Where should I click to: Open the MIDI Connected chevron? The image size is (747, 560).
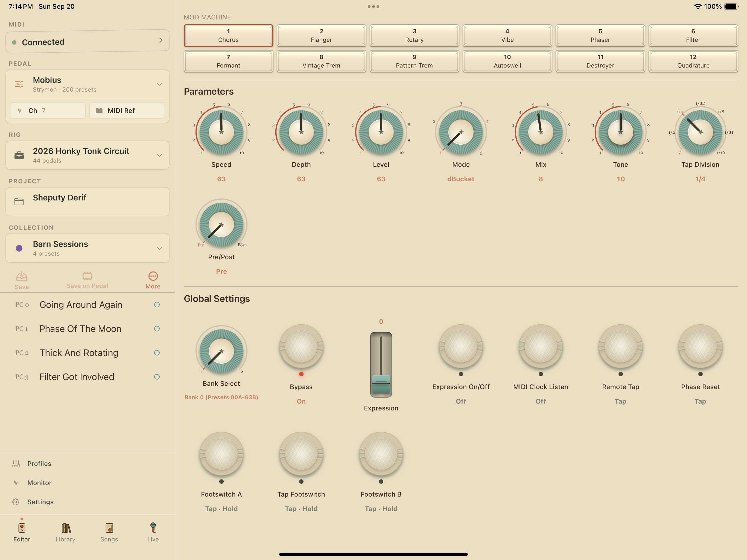(x=161, y=40)
